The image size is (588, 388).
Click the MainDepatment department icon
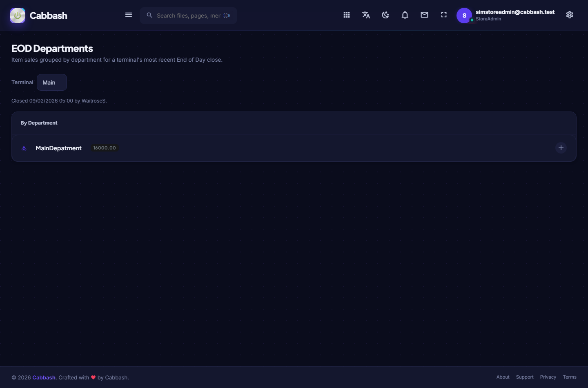[x=24, y=148]
